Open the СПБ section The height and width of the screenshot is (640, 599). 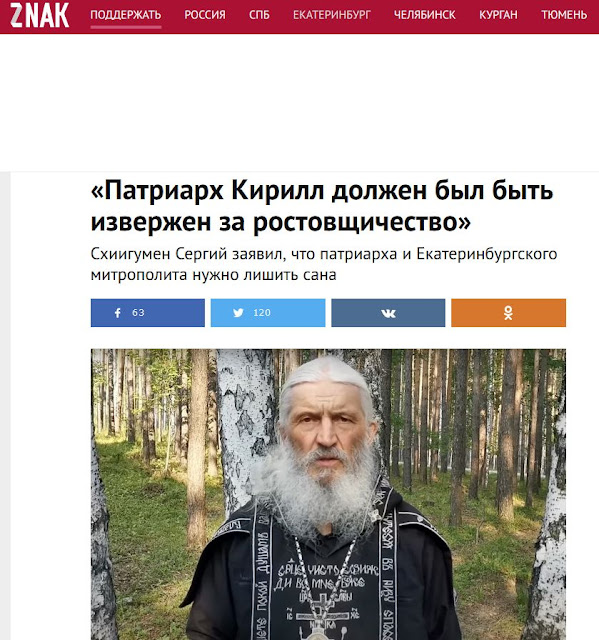point(259,15)
